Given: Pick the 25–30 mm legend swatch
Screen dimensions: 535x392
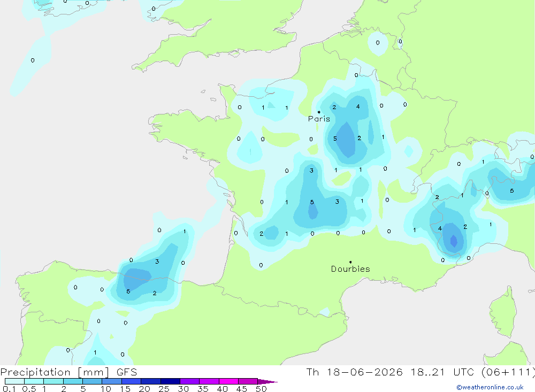Looking at the screenshot, I should point(170,381).
